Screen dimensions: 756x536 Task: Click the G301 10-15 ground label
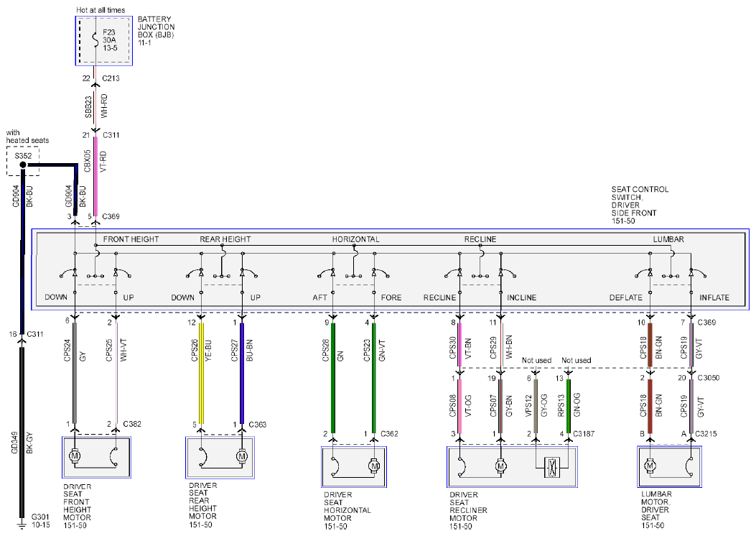[40, 521]
